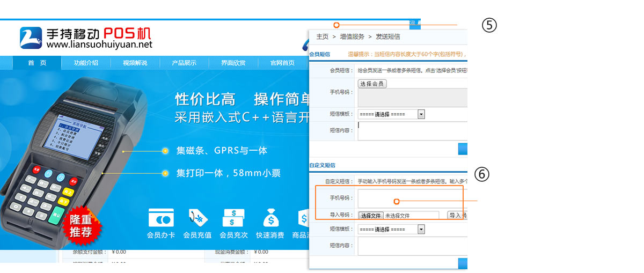Click the 会员办卡 card icon

pos(161,218)
